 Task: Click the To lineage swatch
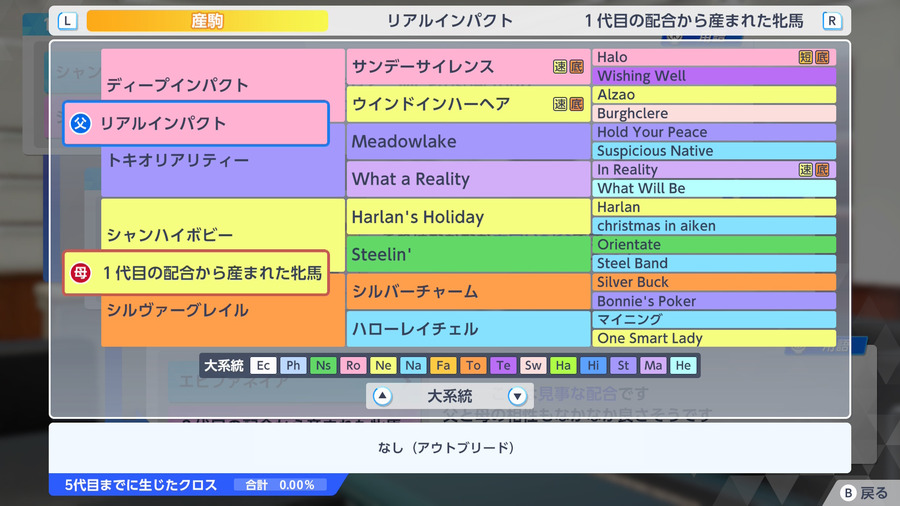473,365
